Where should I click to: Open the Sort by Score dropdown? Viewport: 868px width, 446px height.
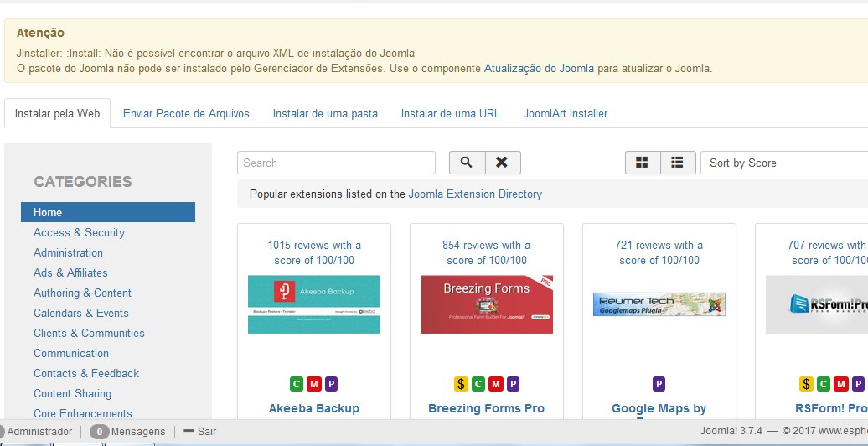click(784, 163)
